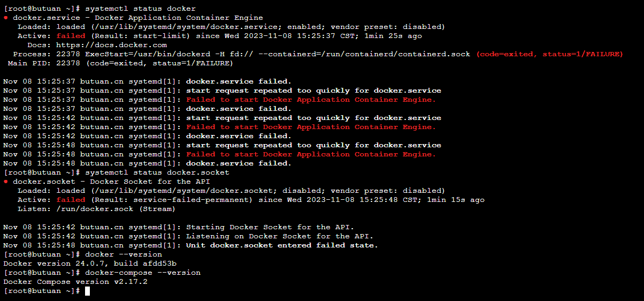This screenshot has width=644, height=301.
Task: Click the red '(code=exited, status=1/FAILURE)' text
Action: coord(549,54)
